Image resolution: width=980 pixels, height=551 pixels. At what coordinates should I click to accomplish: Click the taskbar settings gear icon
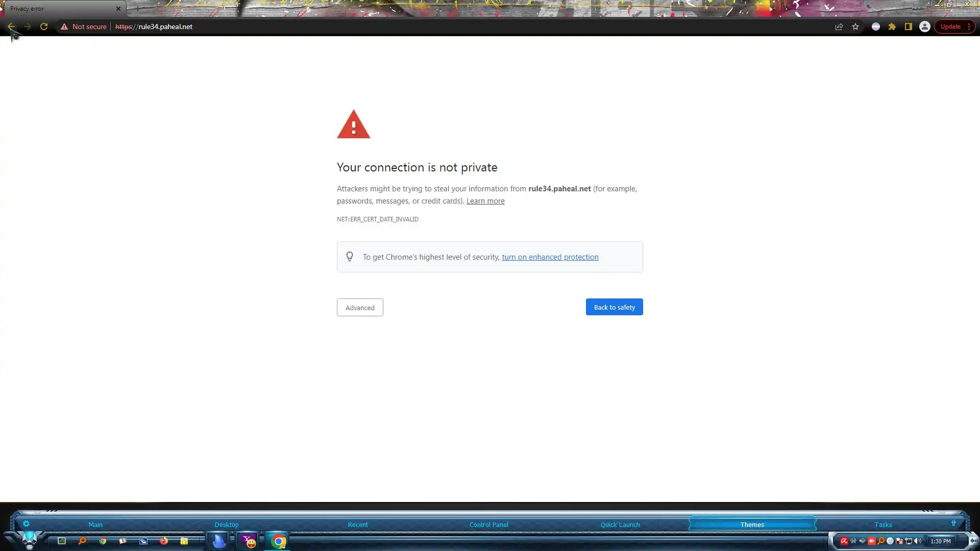click(26, 523)
